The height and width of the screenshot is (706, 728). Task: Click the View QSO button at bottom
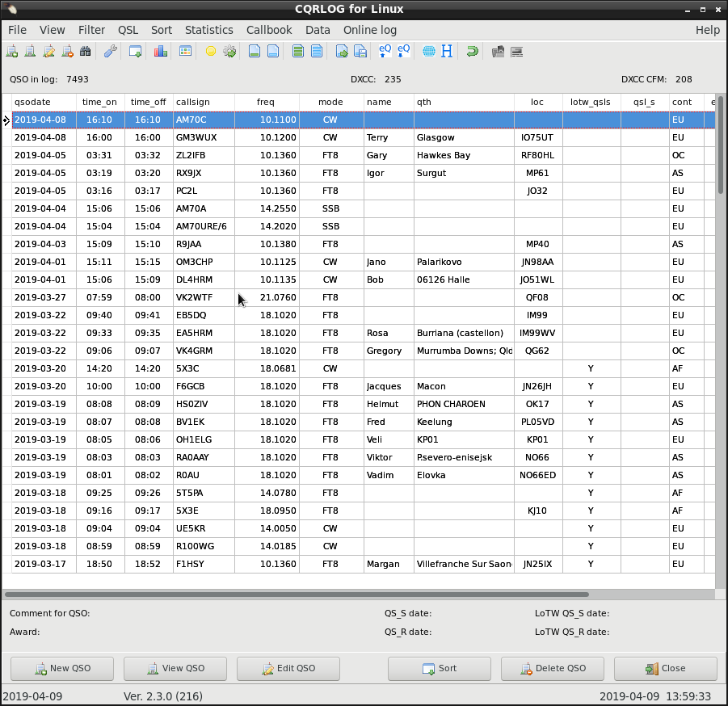(175, 668)
